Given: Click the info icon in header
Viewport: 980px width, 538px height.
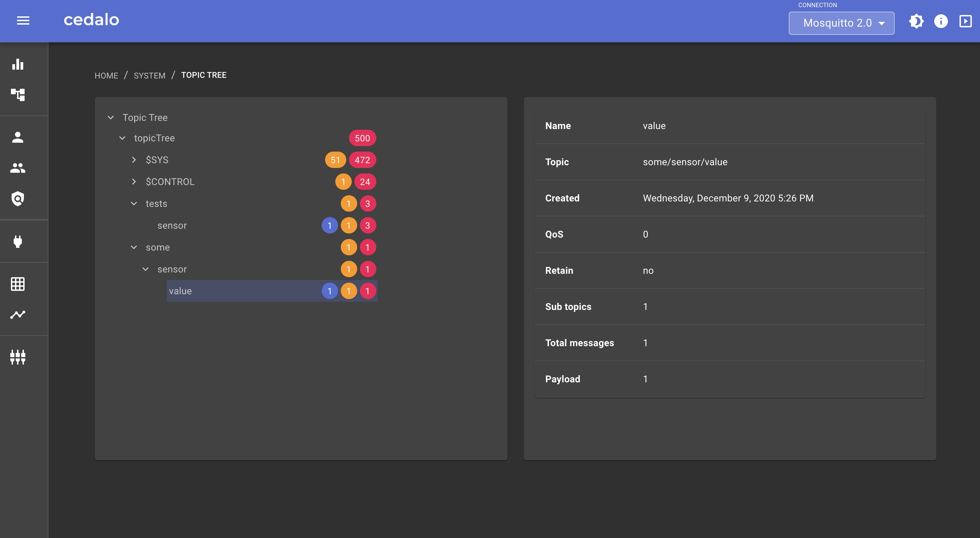Looking at the screenshot, I should coord(941,21).
